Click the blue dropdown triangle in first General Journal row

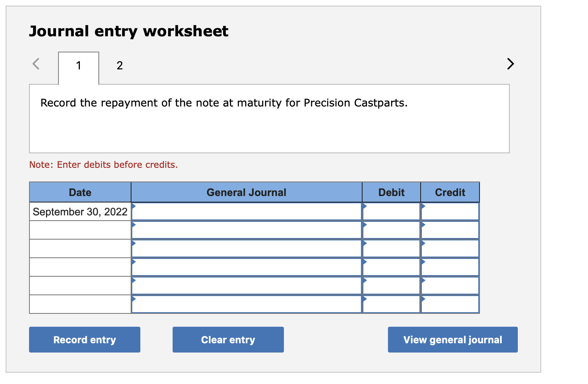[134, 207]
